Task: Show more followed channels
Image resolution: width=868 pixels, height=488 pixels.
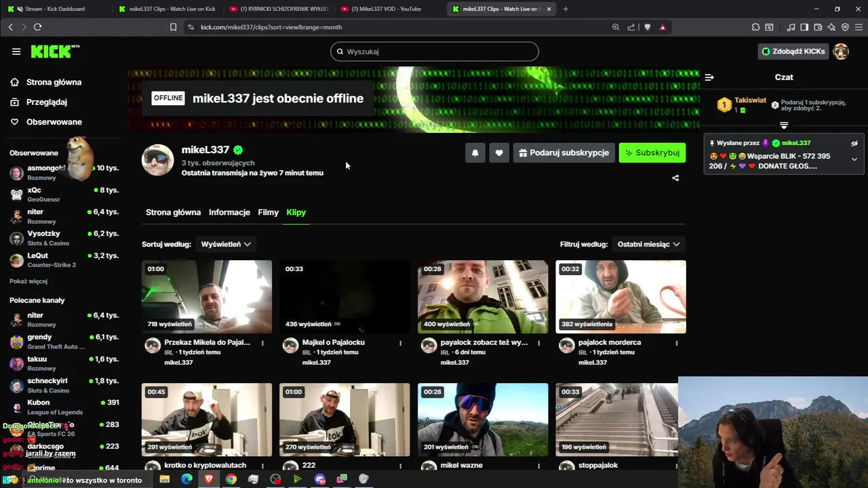Action: (x=28, y=281)
